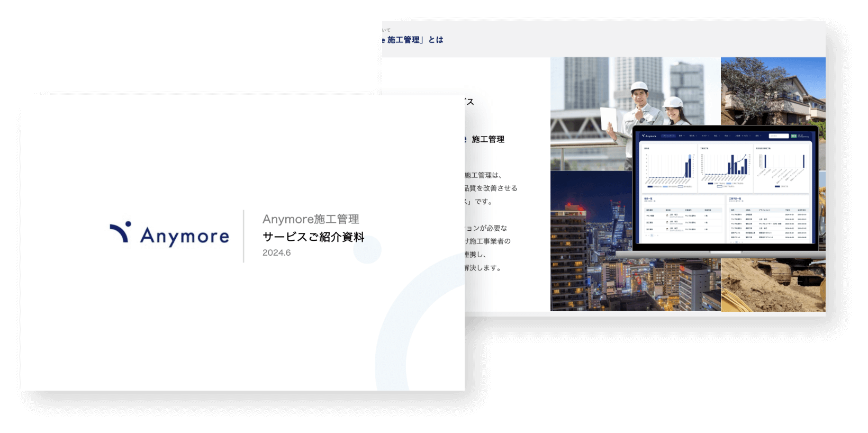Viewport: 868px width, 433px height.
Task: Click the '品質を改善させる' line on back slide
Action: pos(491,188)
